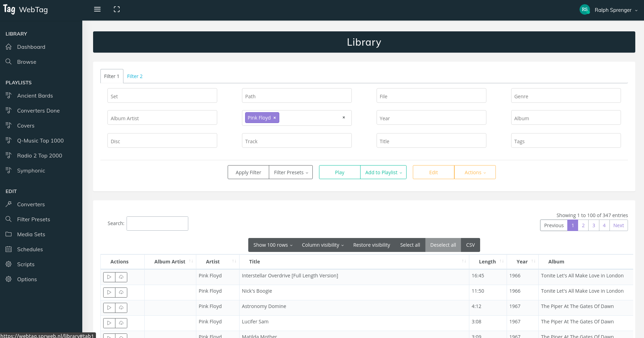Click the Genre filter field

566,95
